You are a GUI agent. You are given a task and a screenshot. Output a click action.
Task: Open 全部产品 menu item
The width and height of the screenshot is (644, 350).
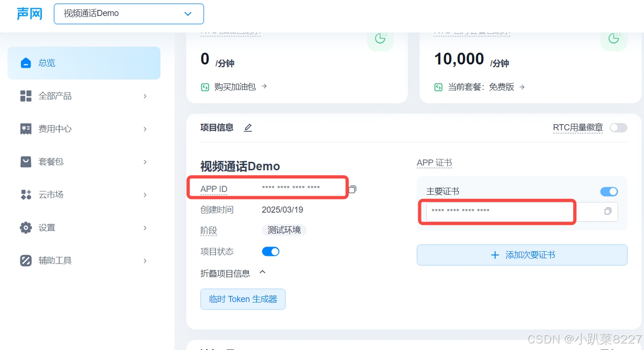pos(84,96)
